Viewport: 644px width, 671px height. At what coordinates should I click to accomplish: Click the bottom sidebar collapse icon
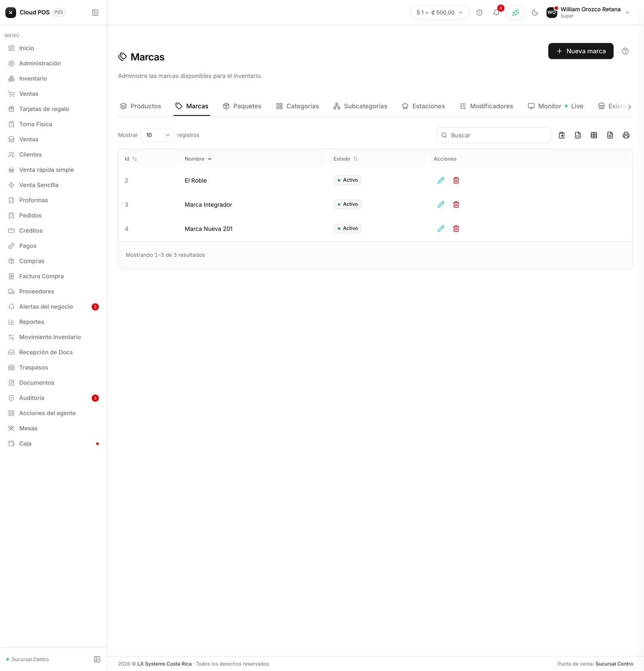(97, 659)
